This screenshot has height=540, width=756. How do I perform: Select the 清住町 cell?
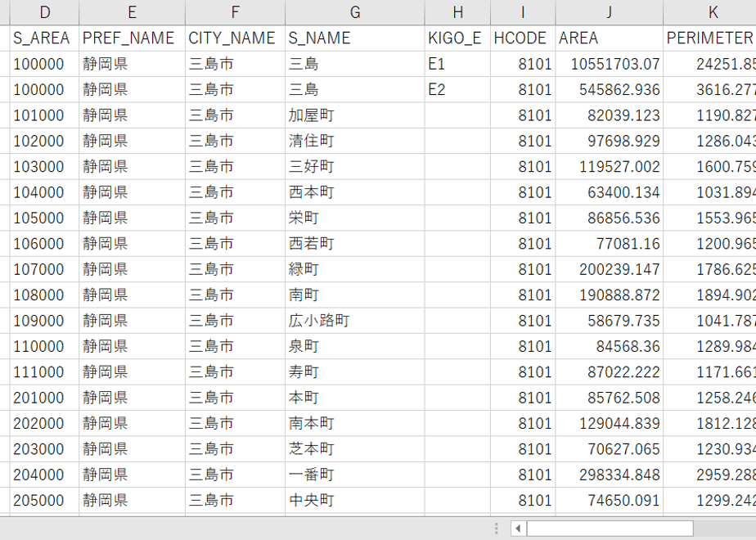(x=355, y=141)
